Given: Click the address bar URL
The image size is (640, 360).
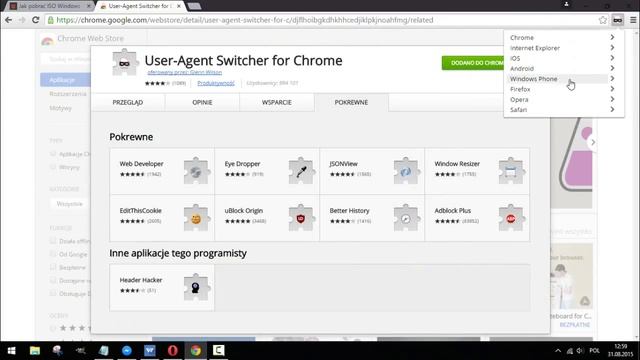Looking at the screenshot, I should point(244,20).
